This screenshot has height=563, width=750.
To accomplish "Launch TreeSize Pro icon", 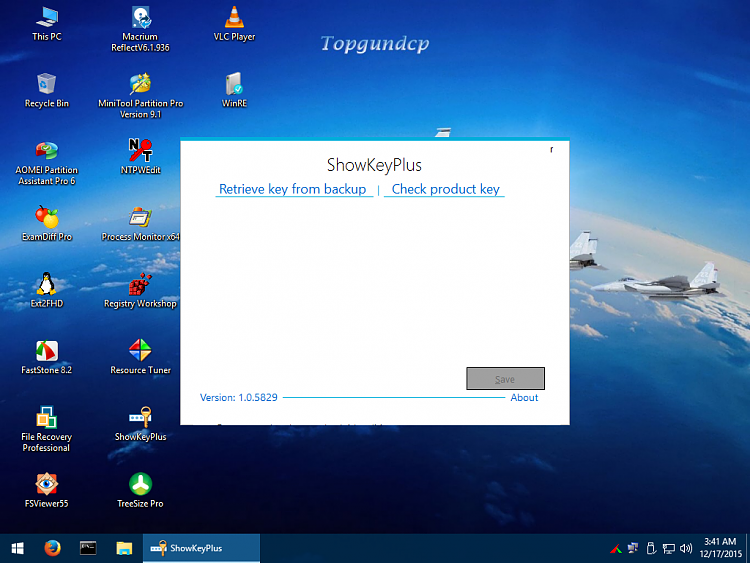I will 140,490.
